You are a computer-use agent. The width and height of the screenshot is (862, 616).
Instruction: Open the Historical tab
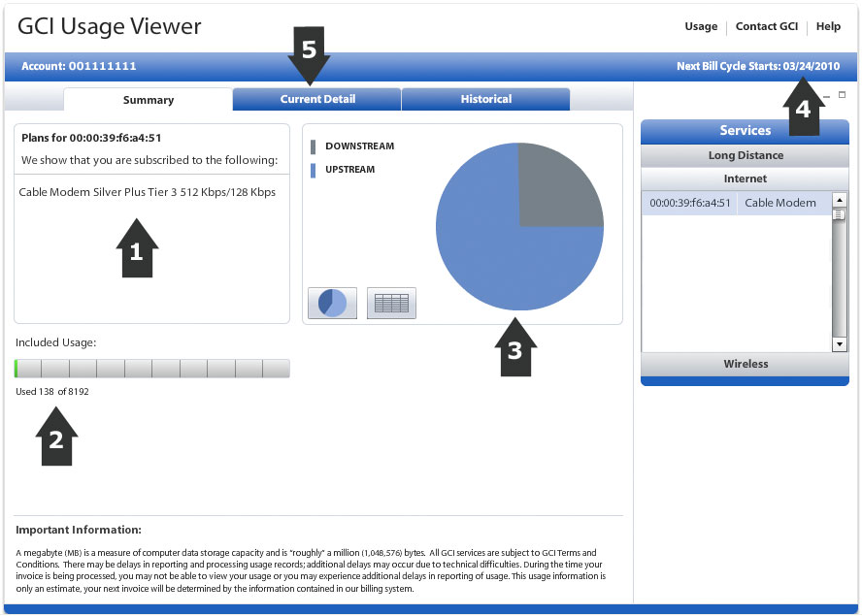pyautogui.click(x=486, y=99)
